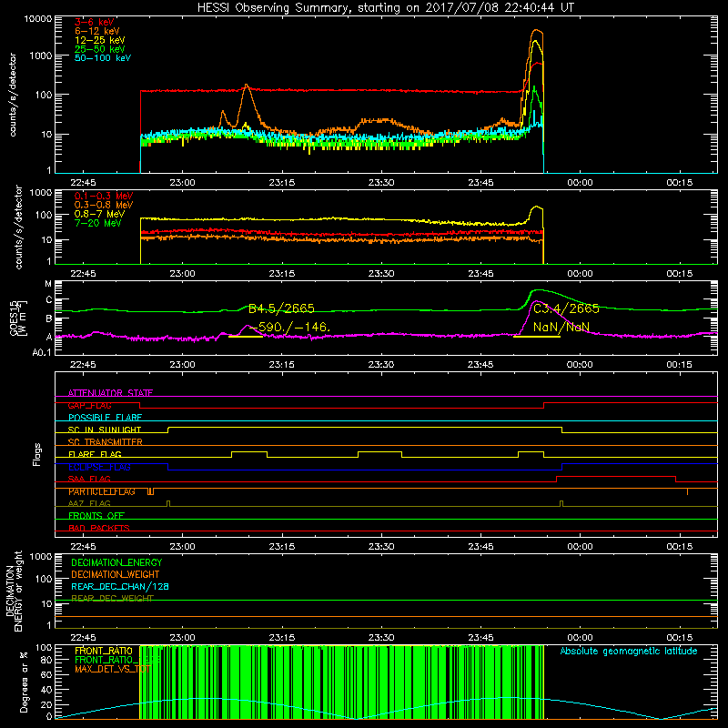This screenshot has height=728, width=728.
Task: Select the yellow 0.8-7 MeV legend entry
Action: point(99,214)
